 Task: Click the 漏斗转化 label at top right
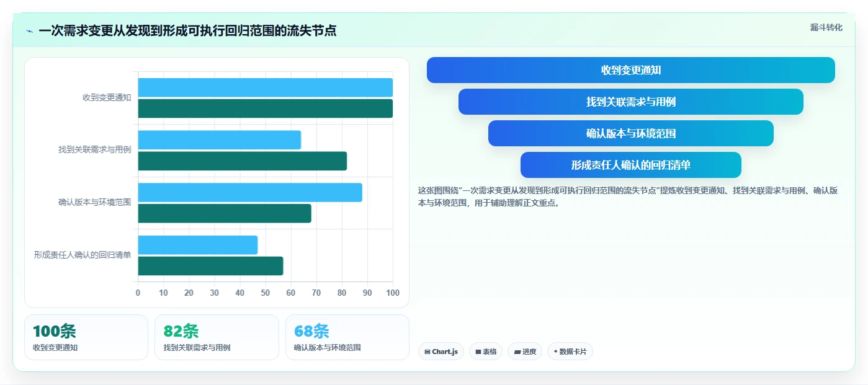pos(826,28)
